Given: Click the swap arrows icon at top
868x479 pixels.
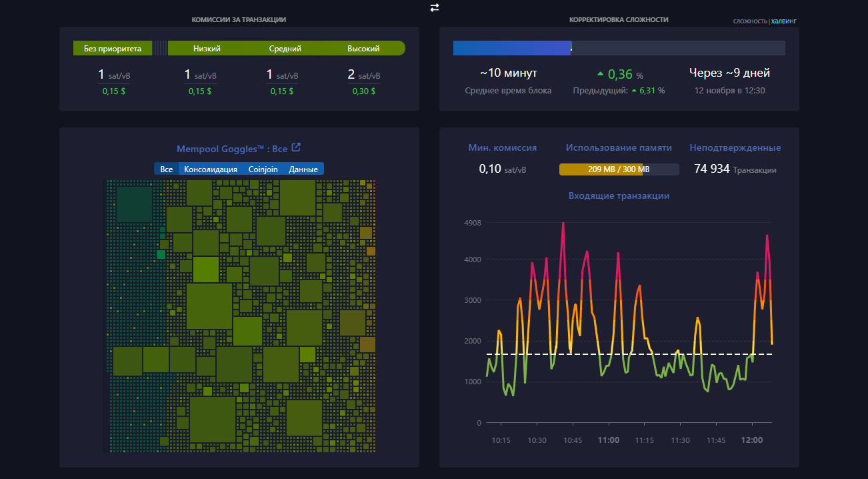Looking at the screenshot, I should tap(435, 7).
